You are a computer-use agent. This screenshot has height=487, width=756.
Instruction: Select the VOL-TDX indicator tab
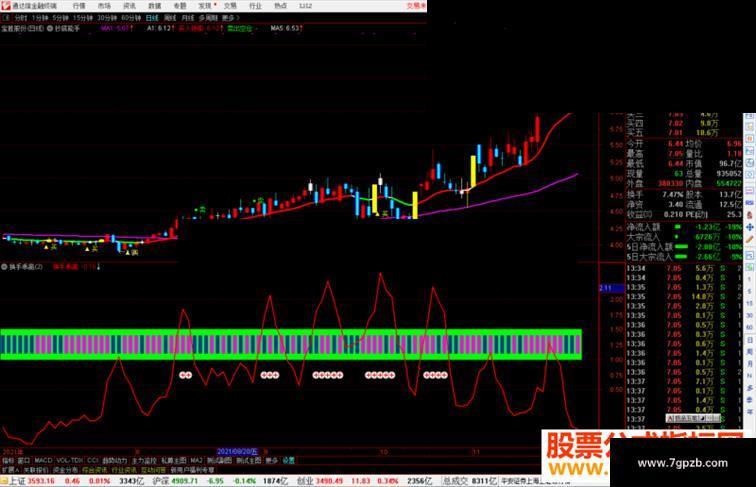[x=70, y=460]
